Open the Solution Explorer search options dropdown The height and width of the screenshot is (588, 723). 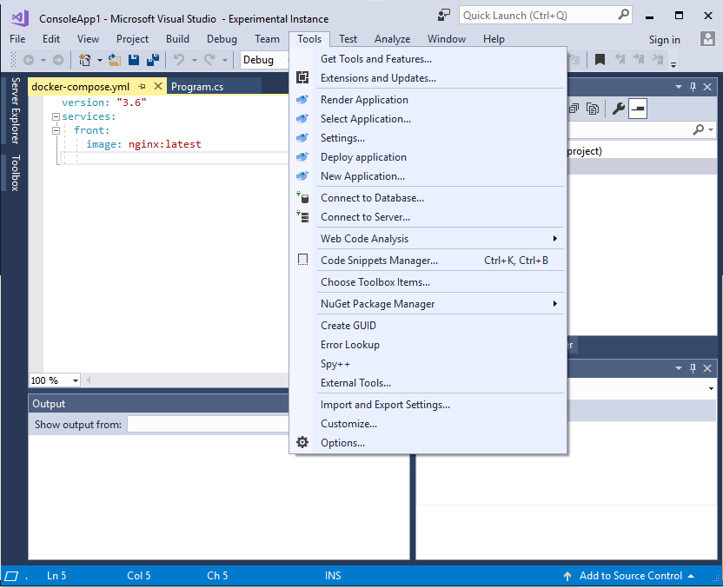click(x=711, y=130)
